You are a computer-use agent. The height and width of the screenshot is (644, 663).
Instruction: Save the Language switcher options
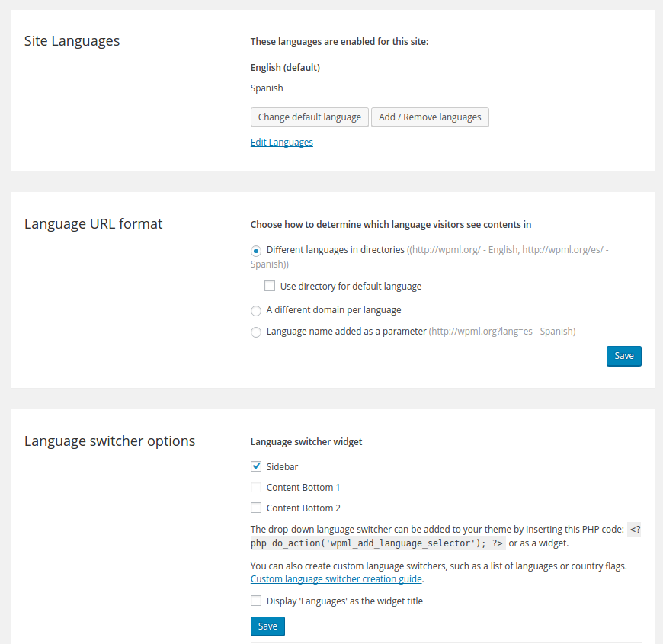click(x=267, y=626)
